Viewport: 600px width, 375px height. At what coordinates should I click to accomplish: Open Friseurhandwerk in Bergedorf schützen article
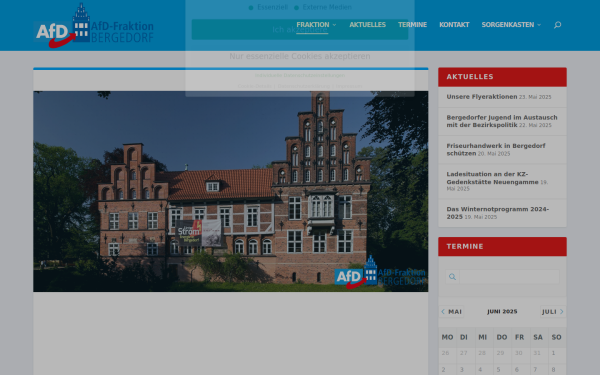click(496, 149)
